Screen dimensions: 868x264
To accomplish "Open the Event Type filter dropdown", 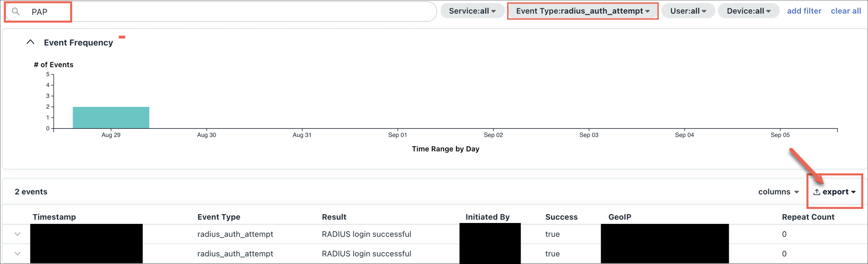I will coord(582,11).
